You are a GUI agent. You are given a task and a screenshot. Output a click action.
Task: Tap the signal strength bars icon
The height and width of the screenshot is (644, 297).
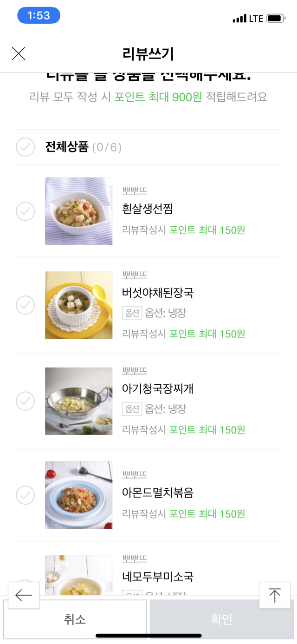(239, 19)
